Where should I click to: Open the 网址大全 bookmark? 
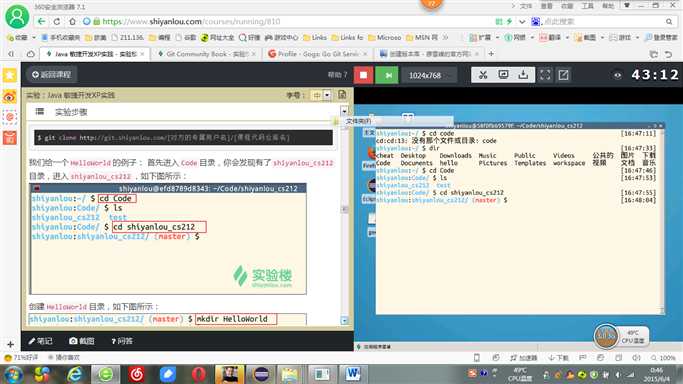(217, 38)
